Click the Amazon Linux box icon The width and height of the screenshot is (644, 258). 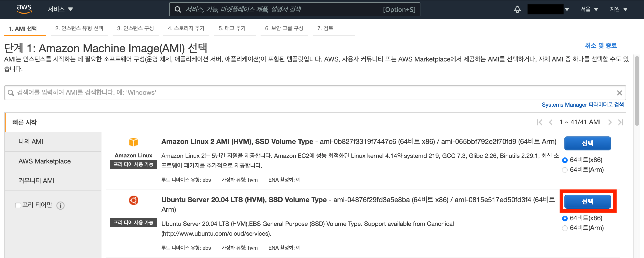coord(133,142)
